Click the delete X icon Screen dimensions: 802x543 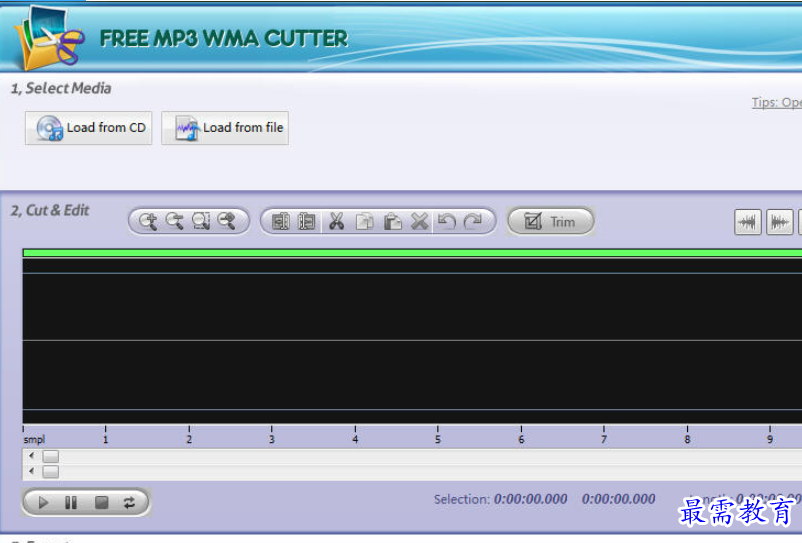[420, 222]
